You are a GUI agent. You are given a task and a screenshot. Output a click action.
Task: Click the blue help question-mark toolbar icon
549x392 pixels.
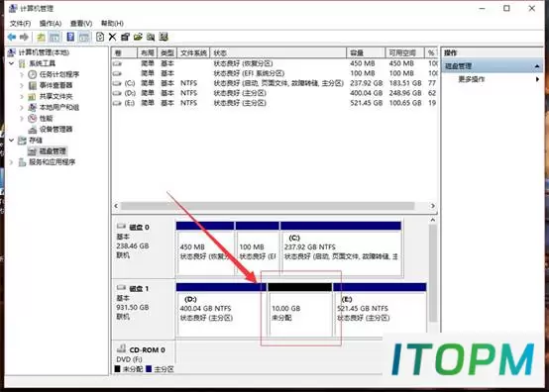click(x=70, y=37)
